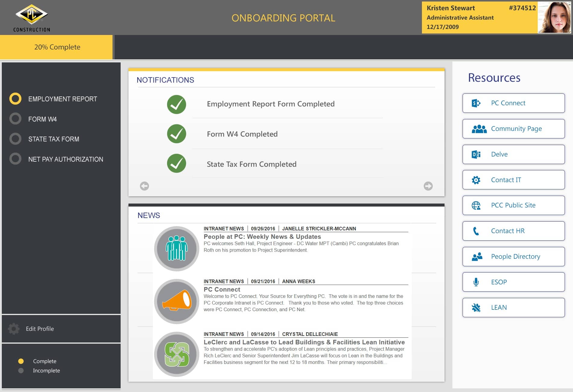
Task: Click the people group icon for Community Page
Action: (x=479, y=129)
